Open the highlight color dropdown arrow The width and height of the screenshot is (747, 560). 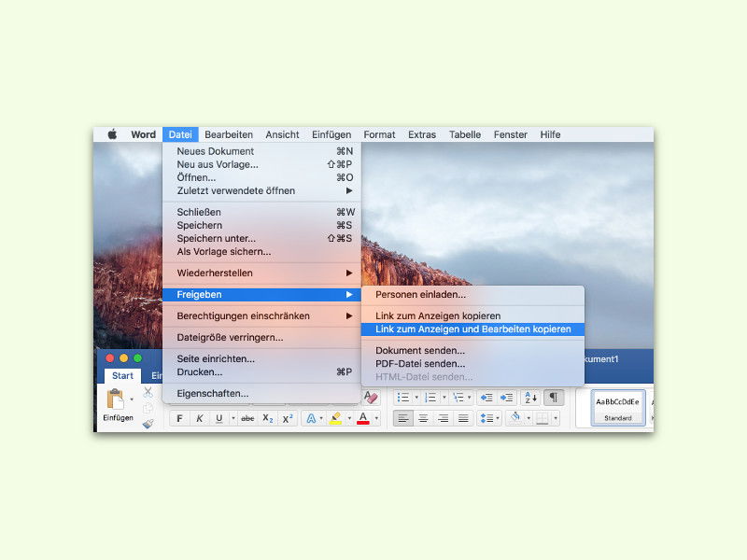tap(349, 418)
